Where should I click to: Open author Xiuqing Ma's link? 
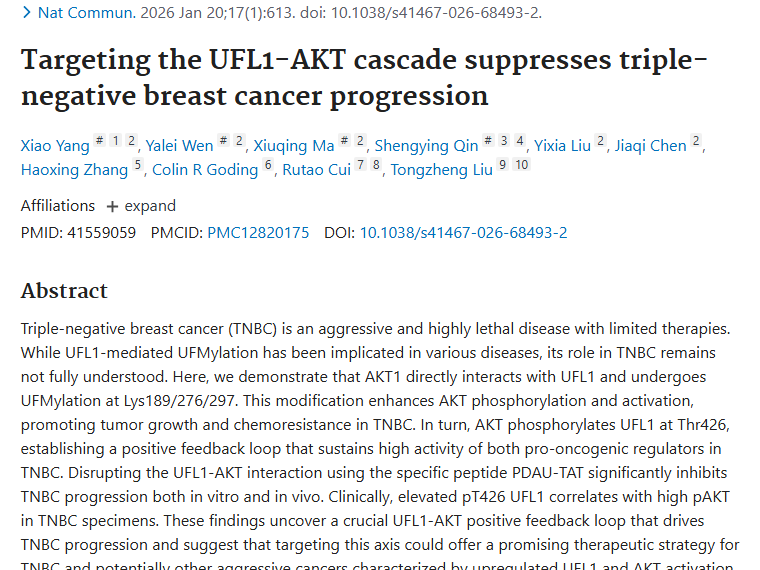tap(292, 146)
